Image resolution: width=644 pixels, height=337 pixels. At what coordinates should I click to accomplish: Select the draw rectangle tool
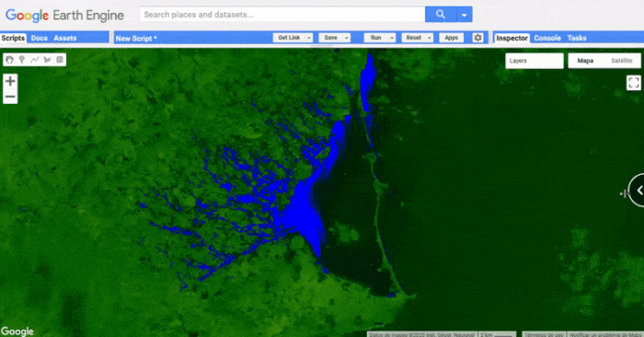tap(60, 60)
